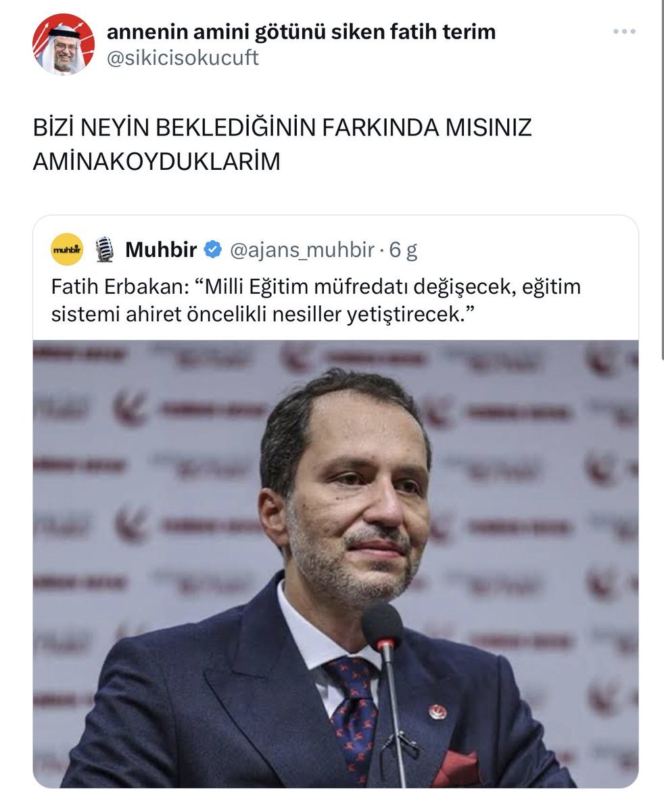Screen dimensions: 664x812
Task: Open the @ajans_muhbir handle
Action: [302, 250]
